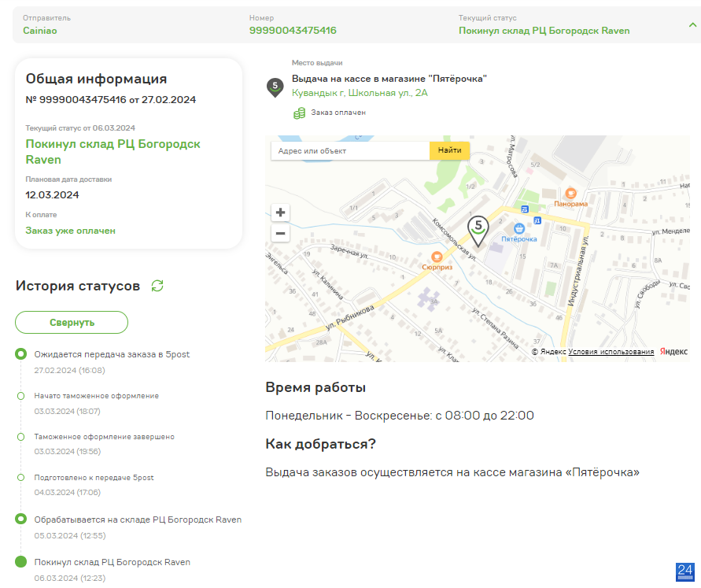Click the paid order coins icon
Viewport: 701px width, 588px height.
(299, 113)
